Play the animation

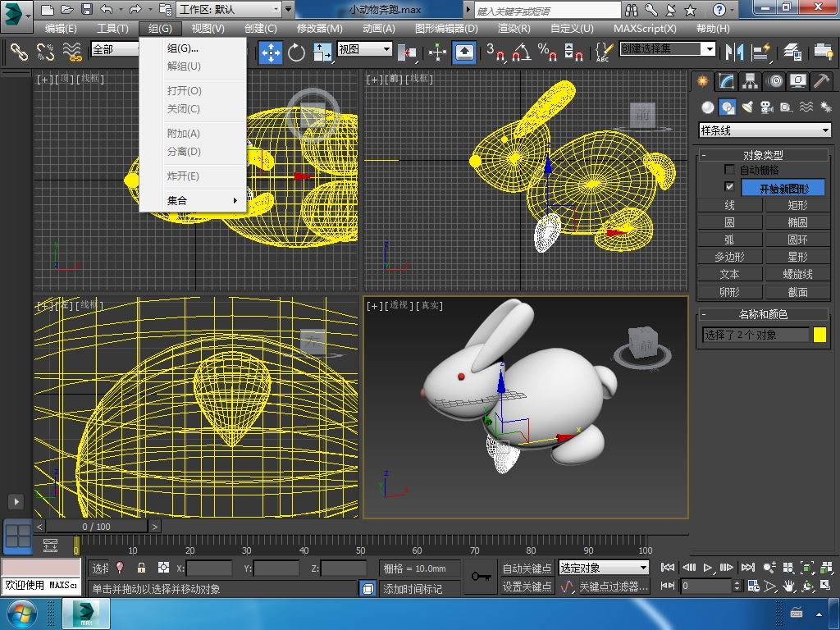(708, 568)
